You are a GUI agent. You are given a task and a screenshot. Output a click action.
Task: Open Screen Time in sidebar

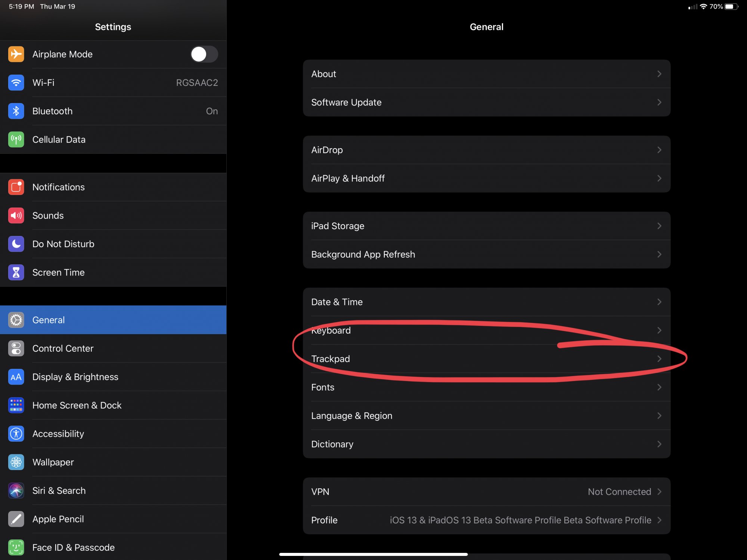click(x=113, y=272)
